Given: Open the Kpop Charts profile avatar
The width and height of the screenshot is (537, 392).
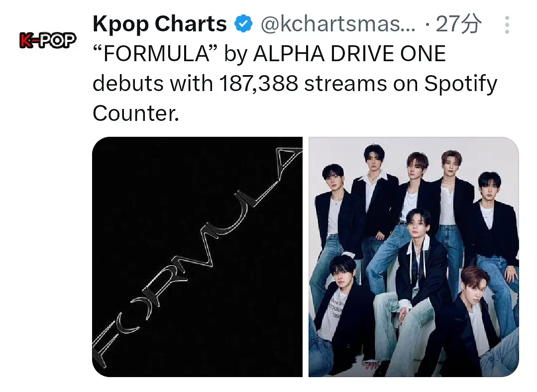Looking at the screenshot, I should pyautogui.click(x=48, y=40).
